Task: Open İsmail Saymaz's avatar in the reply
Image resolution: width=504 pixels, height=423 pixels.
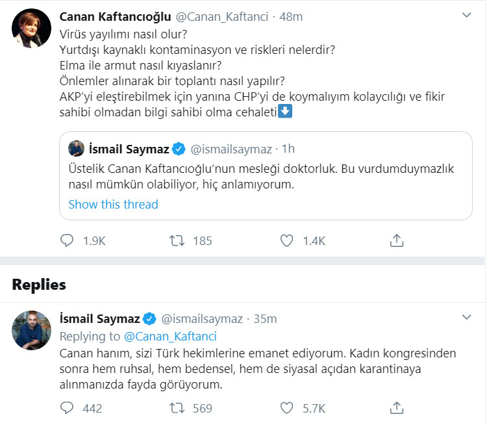Action: (32, 331)
